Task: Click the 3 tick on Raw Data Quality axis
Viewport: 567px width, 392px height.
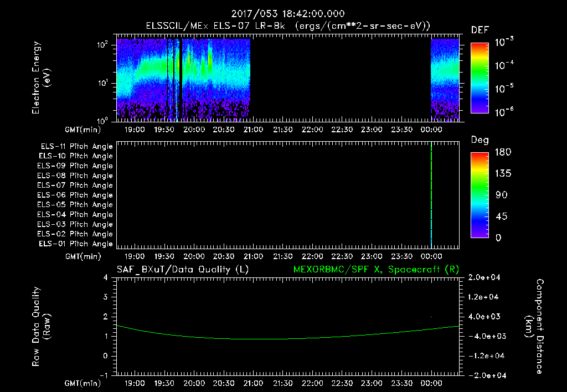Action: [x=106, y=297]
